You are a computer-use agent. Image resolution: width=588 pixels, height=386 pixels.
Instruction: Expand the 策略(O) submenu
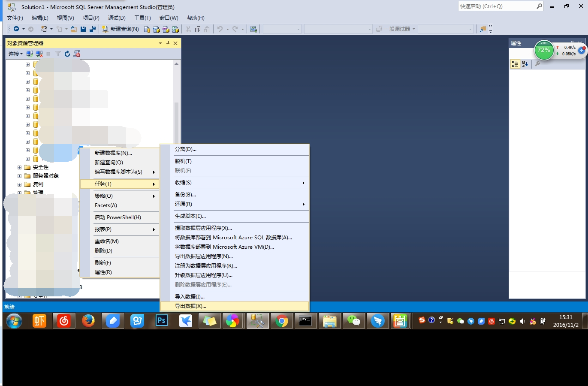tap(120, 196)
